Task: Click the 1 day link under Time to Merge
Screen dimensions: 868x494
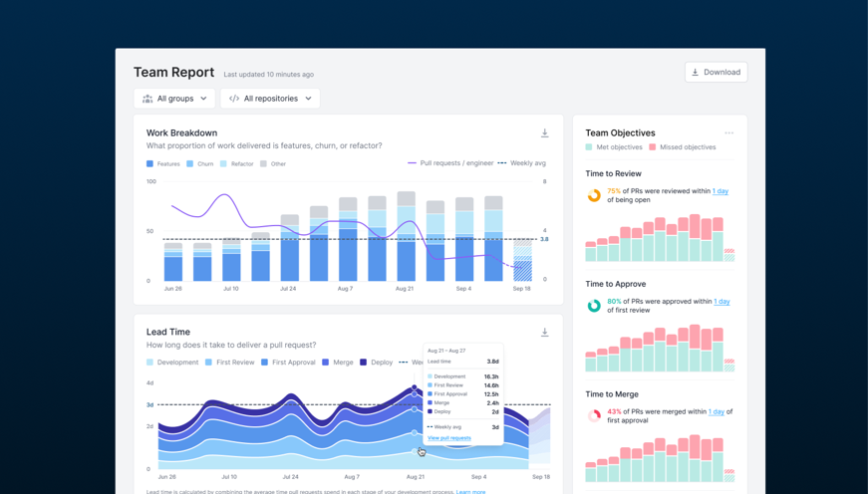Action: tap(716, 411)
